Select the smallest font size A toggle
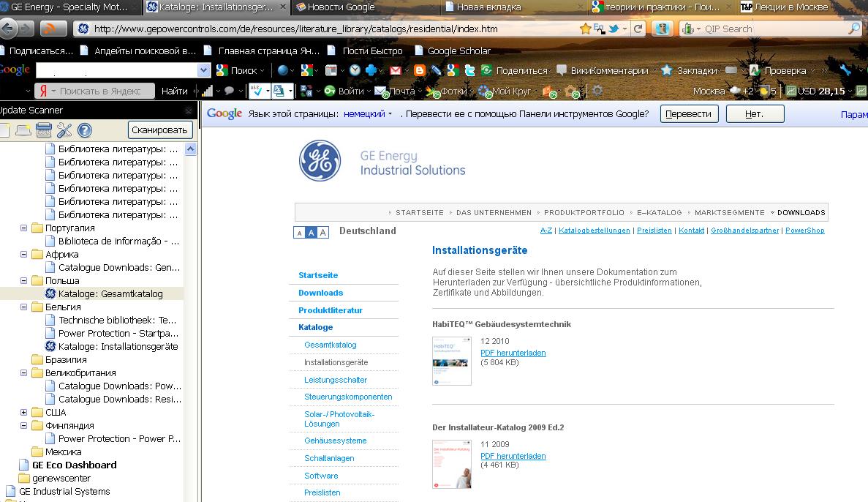This screenshot has width=868, height=502. pyautogui.click(x=300, y=233)
